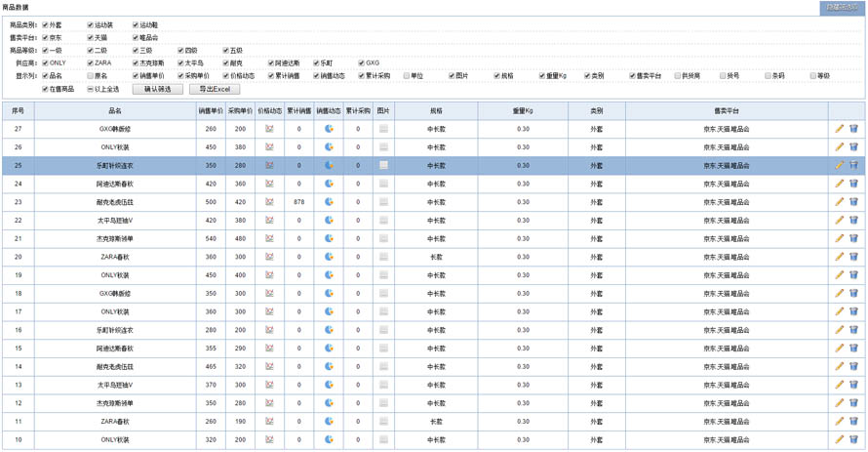This screenshot has height=452, width=868.
Task: View price trend icon for row 12
Action: [270, 403]
